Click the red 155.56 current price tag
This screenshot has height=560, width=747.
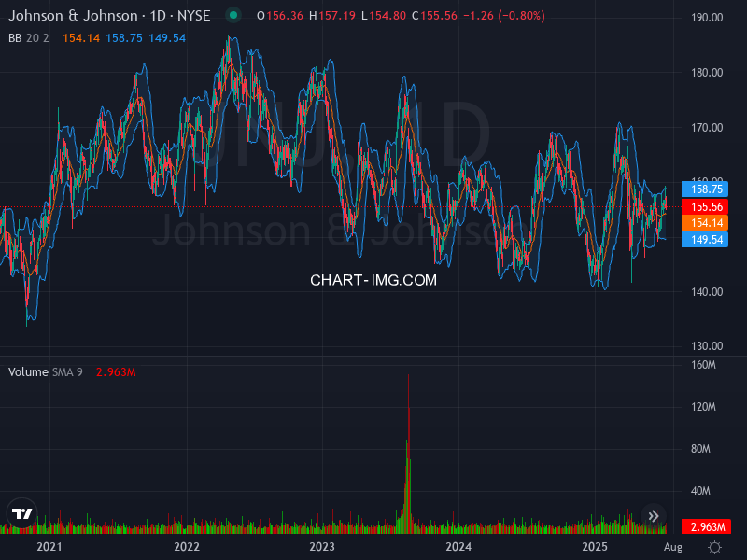(x=705, y=206)
